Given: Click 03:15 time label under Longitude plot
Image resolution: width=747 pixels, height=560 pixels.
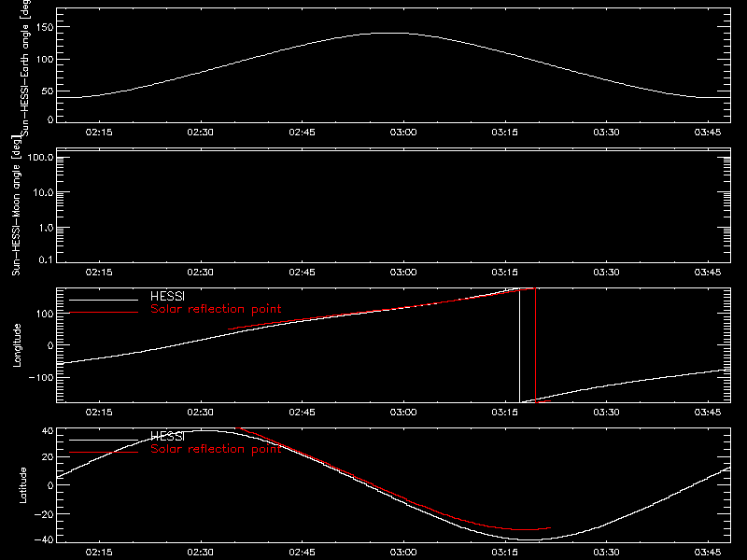Looking at the screenshot, I should [505, 413].
